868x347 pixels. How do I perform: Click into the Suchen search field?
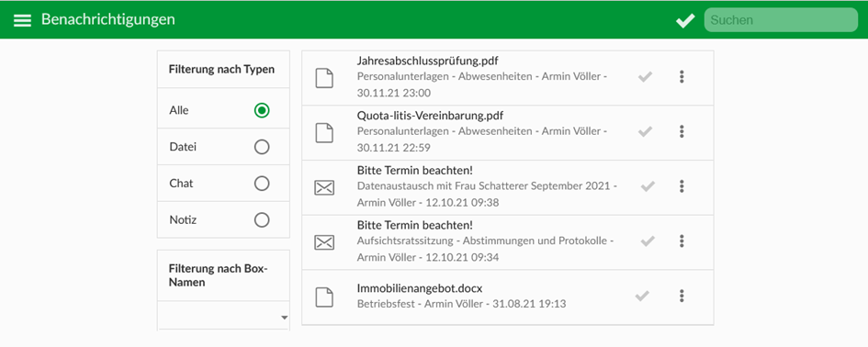pyautogui.click(x=781, y=20)
